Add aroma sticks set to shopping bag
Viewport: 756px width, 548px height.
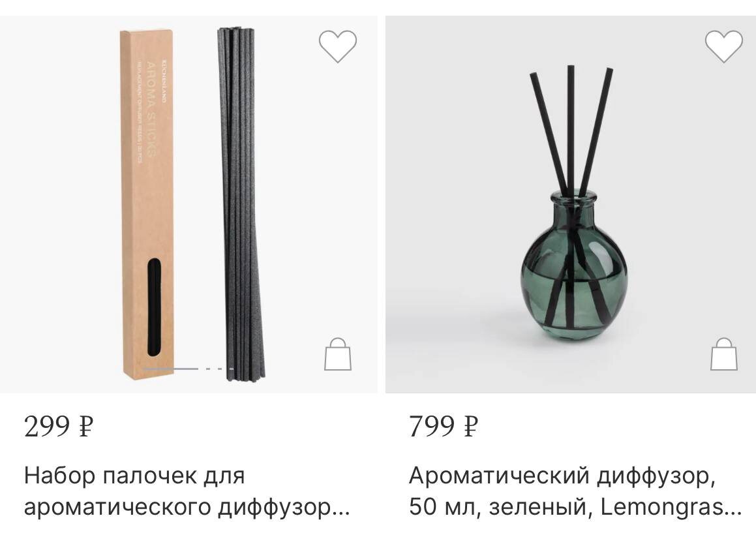[x=337, y=354]
